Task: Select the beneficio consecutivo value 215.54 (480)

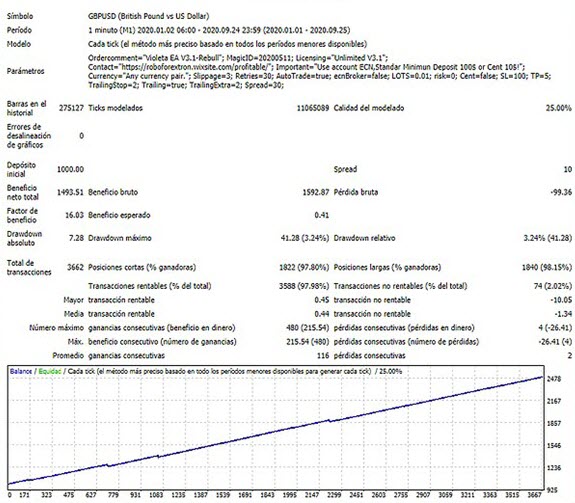Action: click(x=308, y=342)
